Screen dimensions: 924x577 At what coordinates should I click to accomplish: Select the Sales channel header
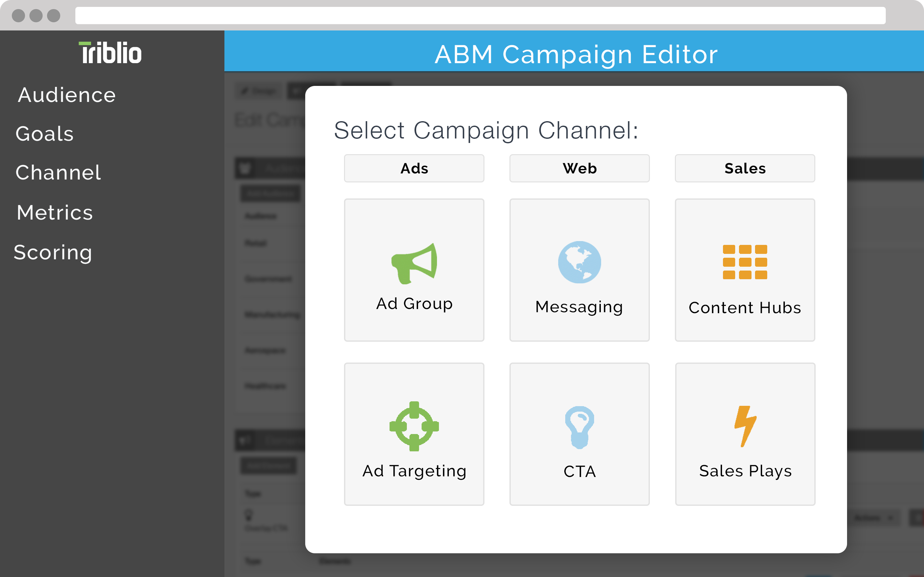coord(745,168)
